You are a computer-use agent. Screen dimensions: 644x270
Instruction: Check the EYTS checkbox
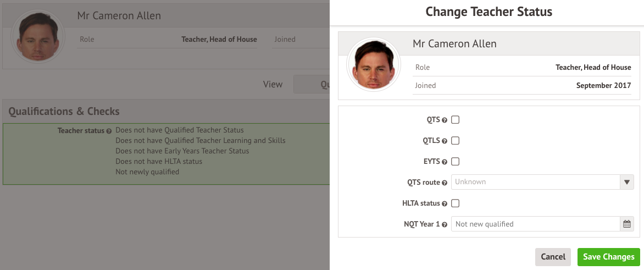pos(455,162)
